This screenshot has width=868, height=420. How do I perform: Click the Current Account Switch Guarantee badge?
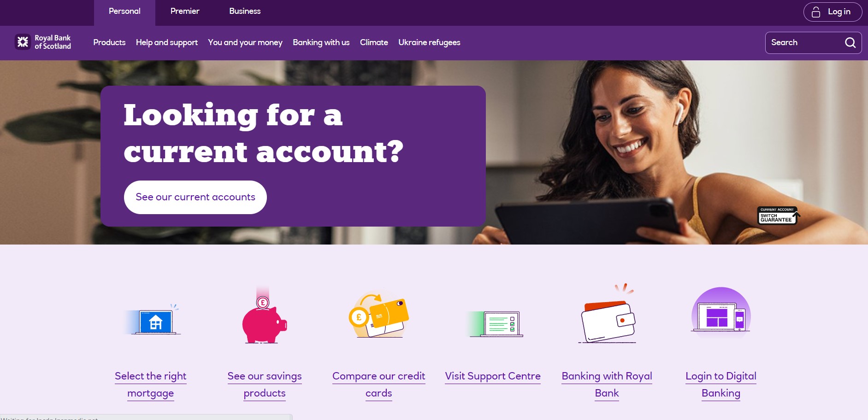pyautogui.click(x=778, y=216)
